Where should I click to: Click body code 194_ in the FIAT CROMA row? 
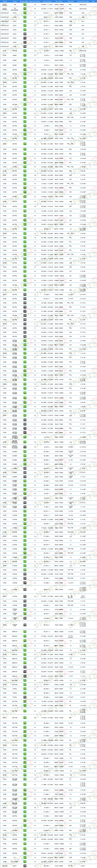(70, 51)
